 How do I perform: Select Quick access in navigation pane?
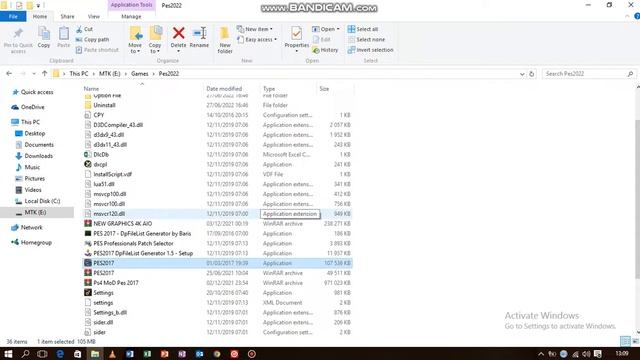point(37,92)
